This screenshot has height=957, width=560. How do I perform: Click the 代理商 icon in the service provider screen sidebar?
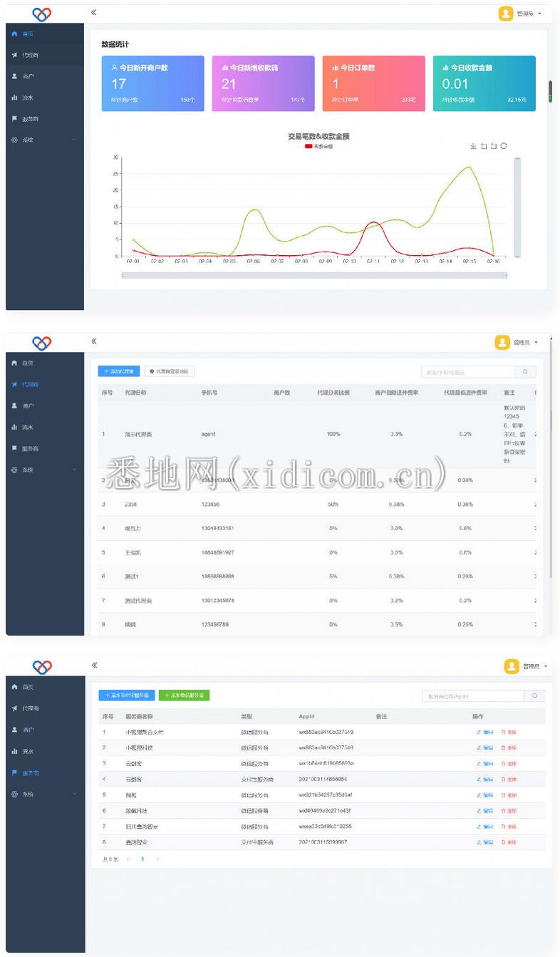point(14,708)
